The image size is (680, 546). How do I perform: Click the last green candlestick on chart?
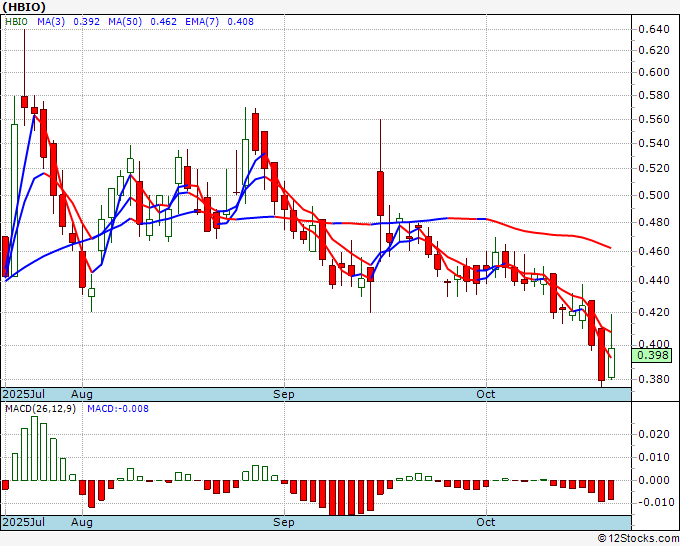[x=612, y=362]
